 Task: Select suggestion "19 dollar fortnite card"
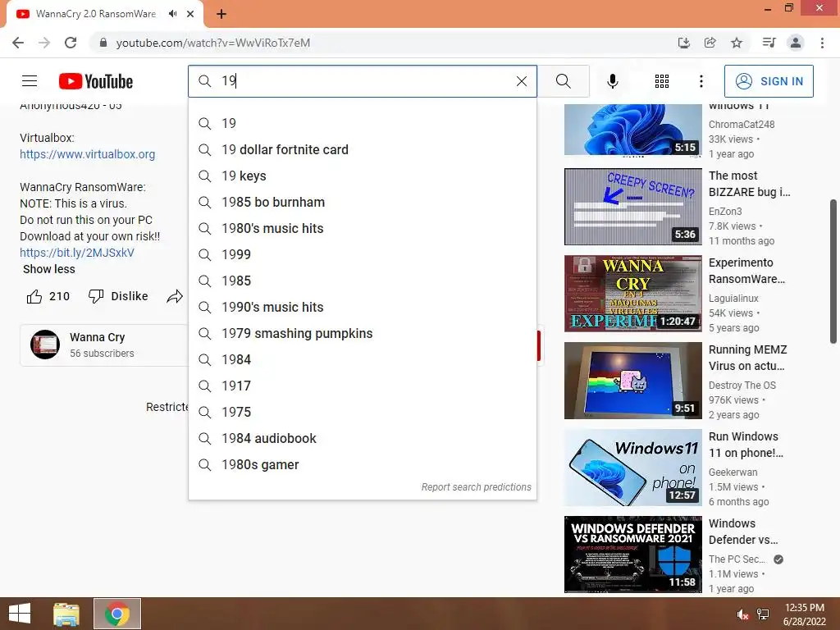point(363,149)
